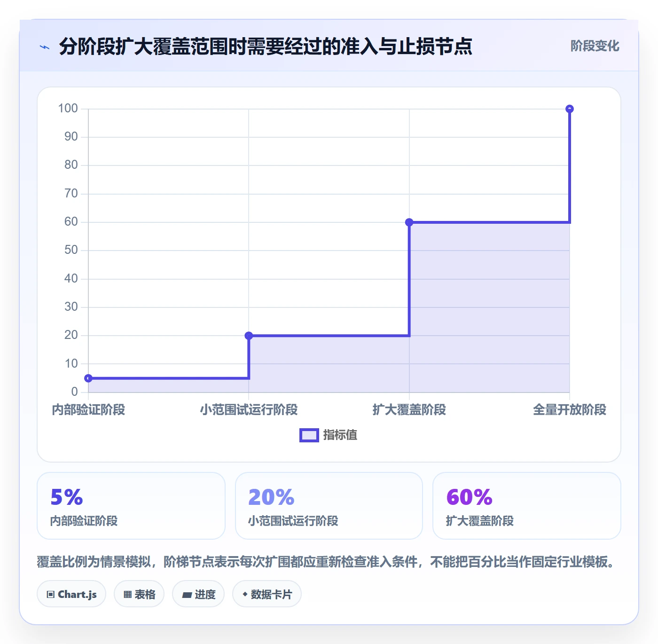Open the 20% 小范围试运行阶段 data card
The image size is (658, 644).
[x=329, y=506]
